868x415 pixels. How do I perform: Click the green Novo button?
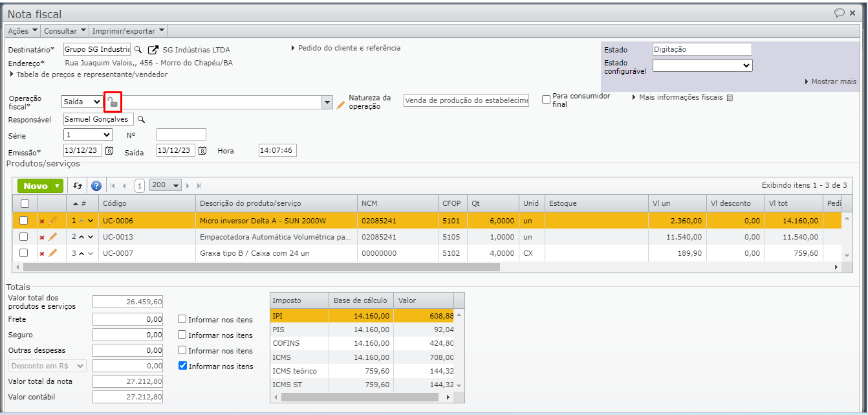tap(36, 186)
